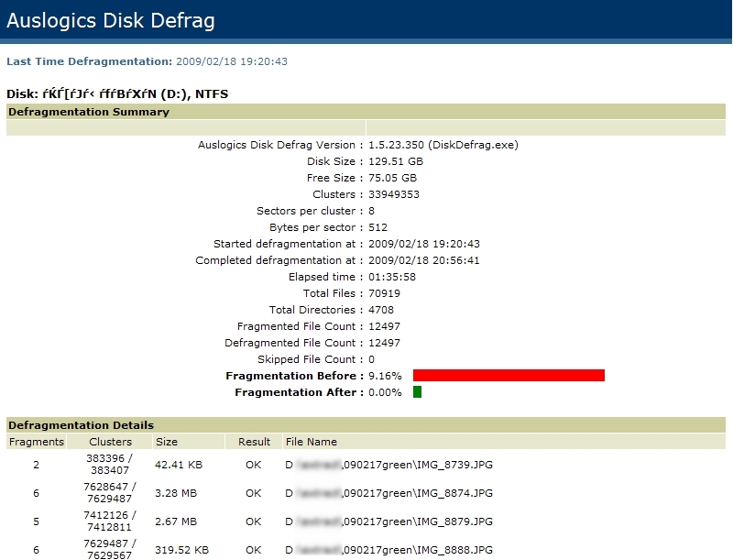
Task: Click the 'Elapsed time' label
Action: [325, 277]
